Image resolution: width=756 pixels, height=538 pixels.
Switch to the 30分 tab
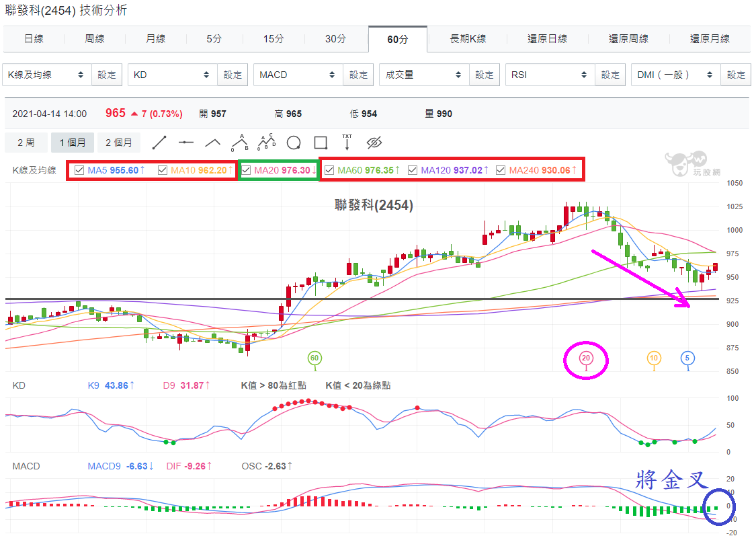click(335, 39)
